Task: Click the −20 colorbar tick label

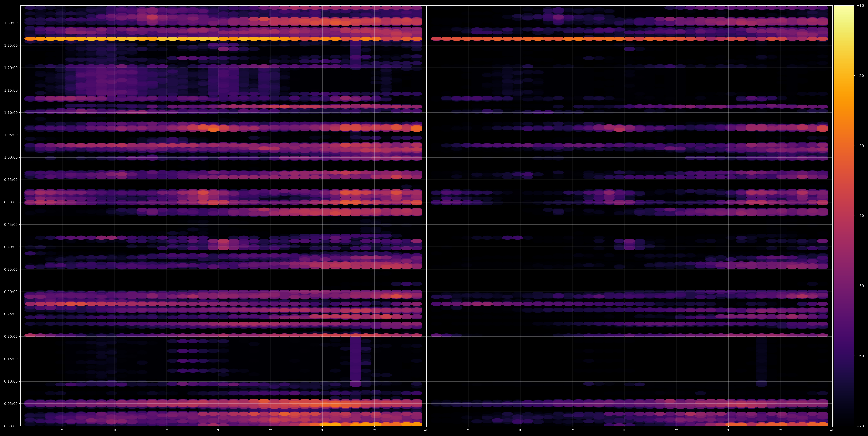Action: click(860, 76)
